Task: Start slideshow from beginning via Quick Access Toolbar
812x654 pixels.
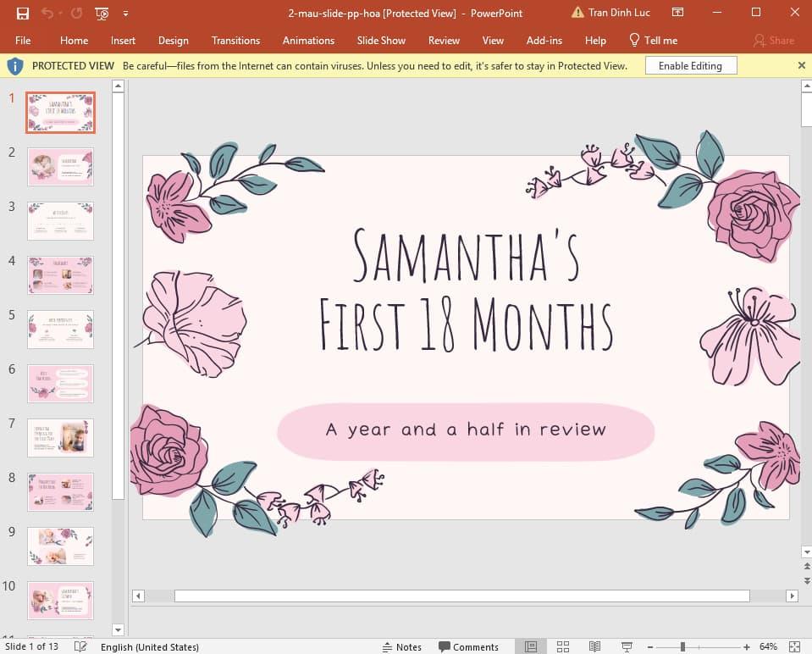Action: 101,13
